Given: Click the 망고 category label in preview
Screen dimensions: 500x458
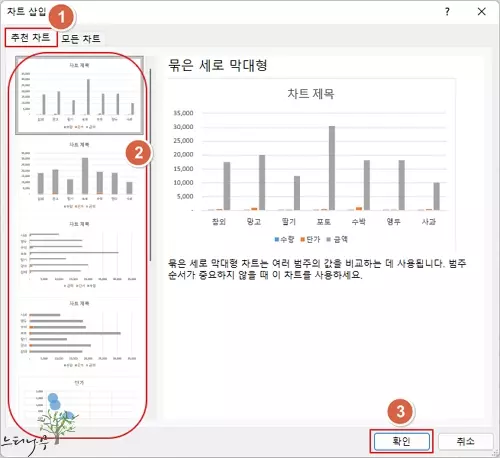Looking at the screenshot, I should pyautogui.click(x=254, y=222).
